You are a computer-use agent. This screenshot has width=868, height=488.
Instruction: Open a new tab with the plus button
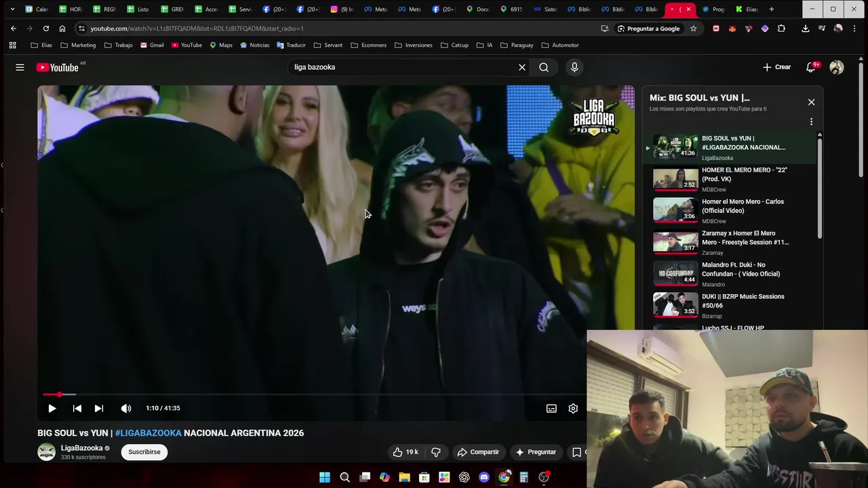tap(772, 9)
